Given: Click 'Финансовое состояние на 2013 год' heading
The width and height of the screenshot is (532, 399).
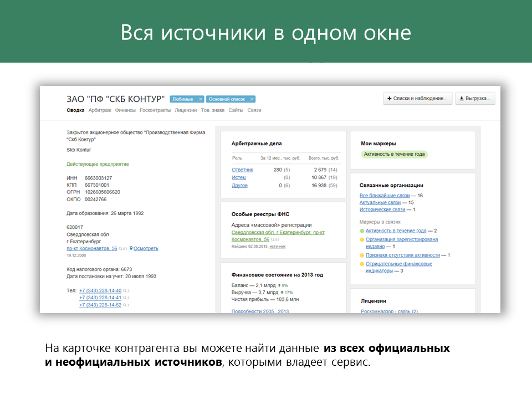Looking at the screenshot, I should [277, 275].
